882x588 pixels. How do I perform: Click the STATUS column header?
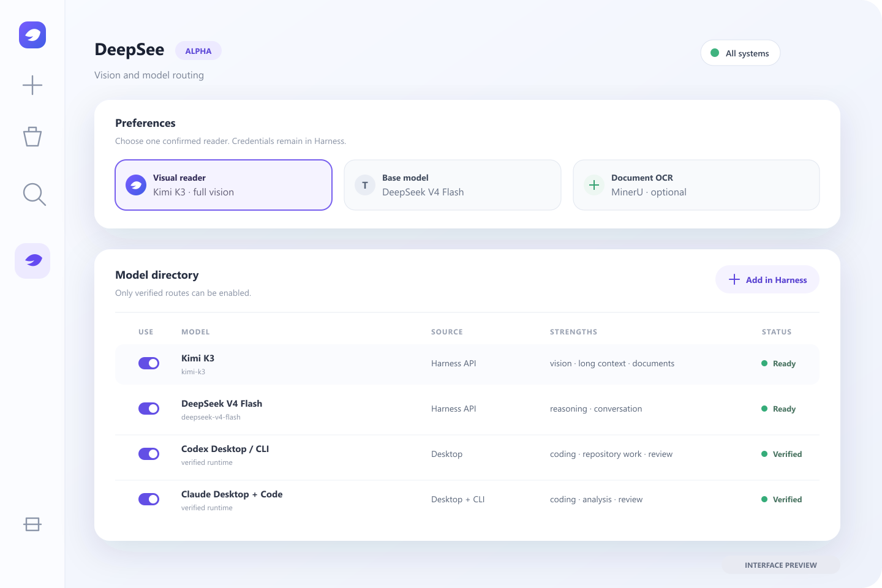coord(777,332)
